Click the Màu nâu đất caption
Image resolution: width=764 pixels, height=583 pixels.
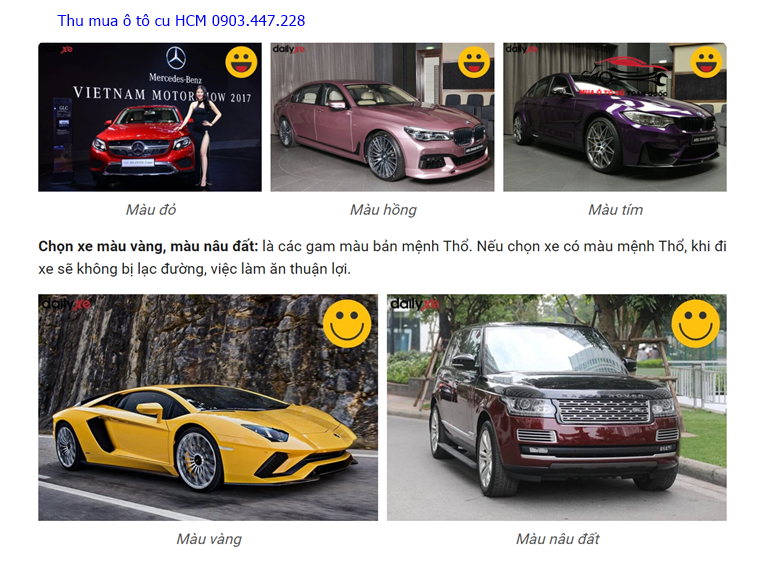click(557, 539)
